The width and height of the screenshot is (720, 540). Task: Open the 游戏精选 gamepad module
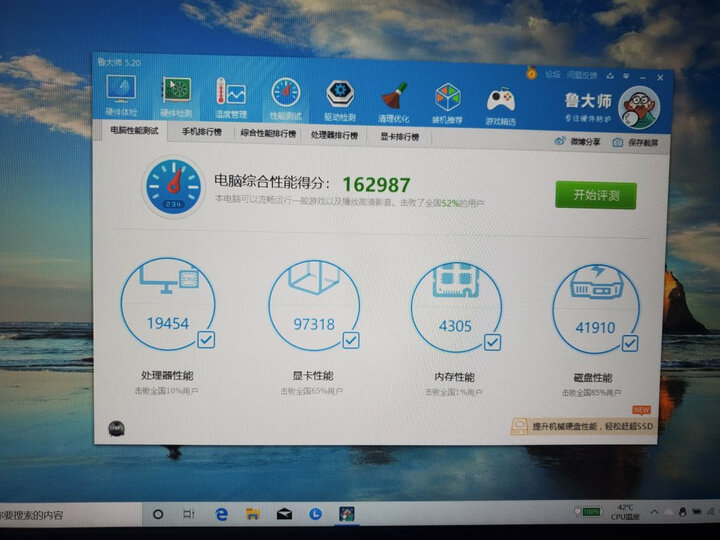coord(501,106)
